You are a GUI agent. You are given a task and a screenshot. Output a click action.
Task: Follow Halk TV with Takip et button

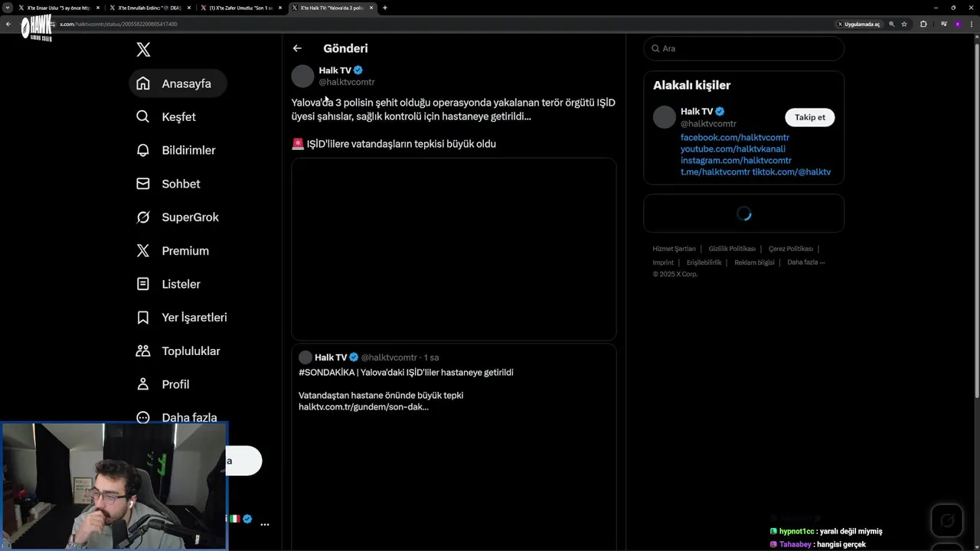[x=810, y=117]
